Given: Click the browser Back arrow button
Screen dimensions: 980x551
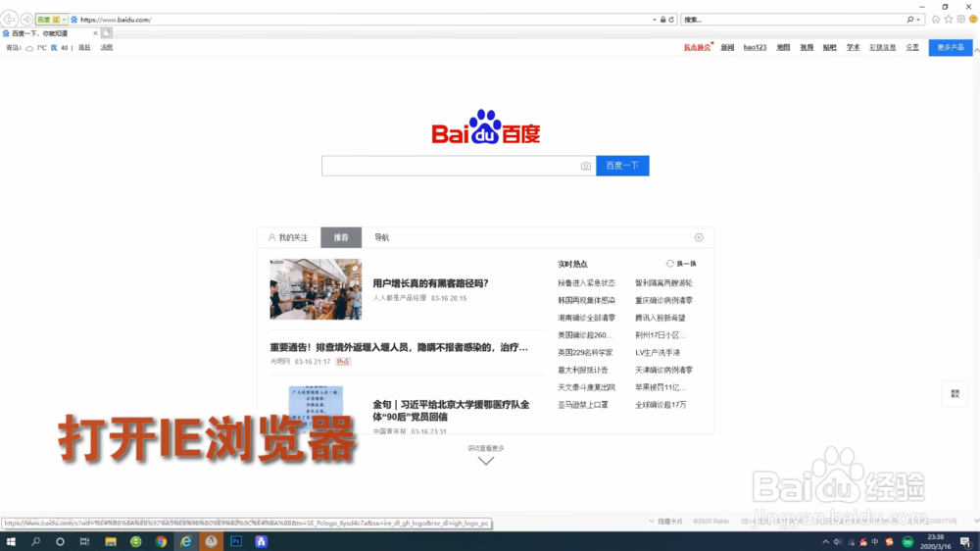Looking at the screenshot, I should [x=10, y=20].
